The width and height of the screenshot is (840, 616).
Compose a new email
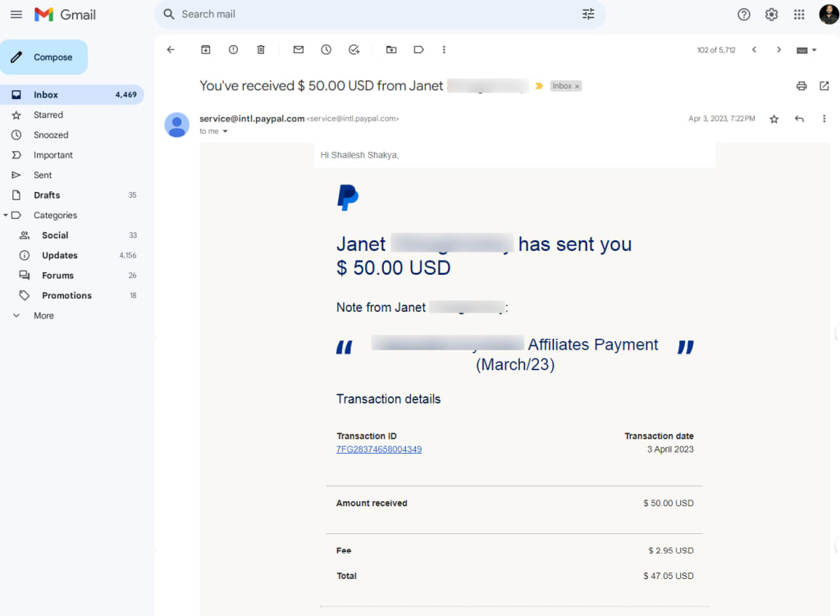click(x=44, y=57)
